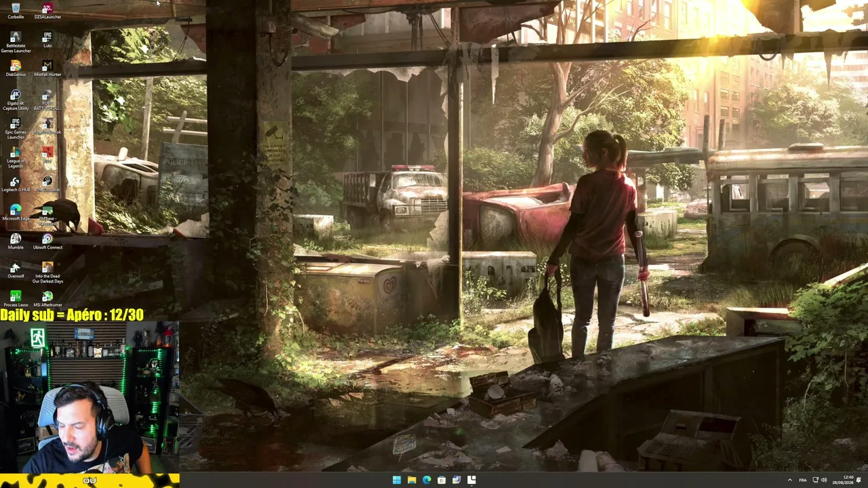Launch DZSALauncher from the desktop
This screenshot has width=868, height=488.
[47, 10]
